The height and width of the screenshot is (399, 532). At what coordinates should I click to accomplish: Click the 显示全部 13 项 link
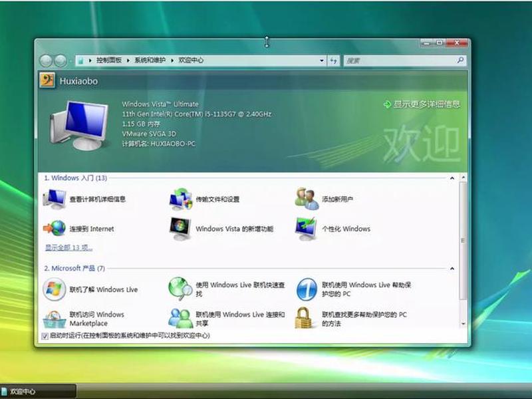(69, 247)
